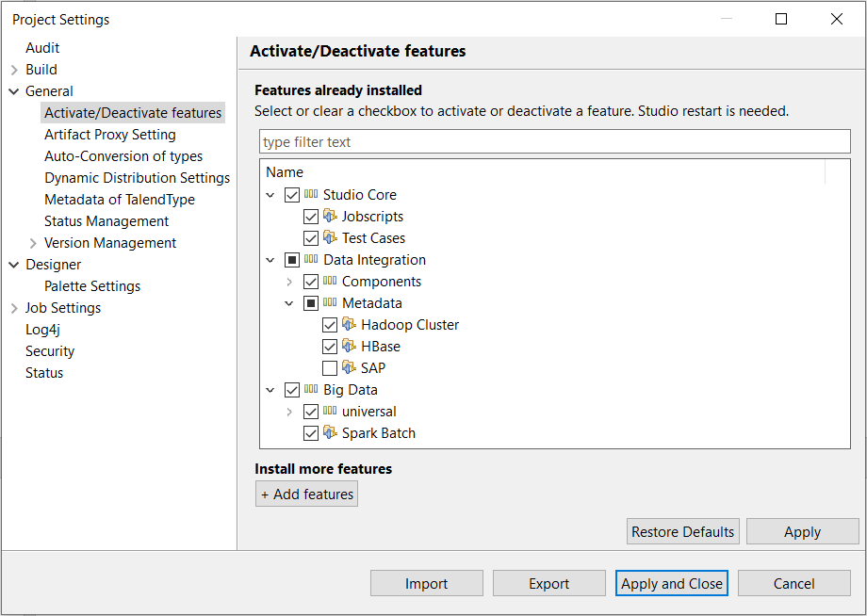Viewport: 867px width, 616px height.
Task: Open Palette Settings under Designer
Action: [91, 285]
